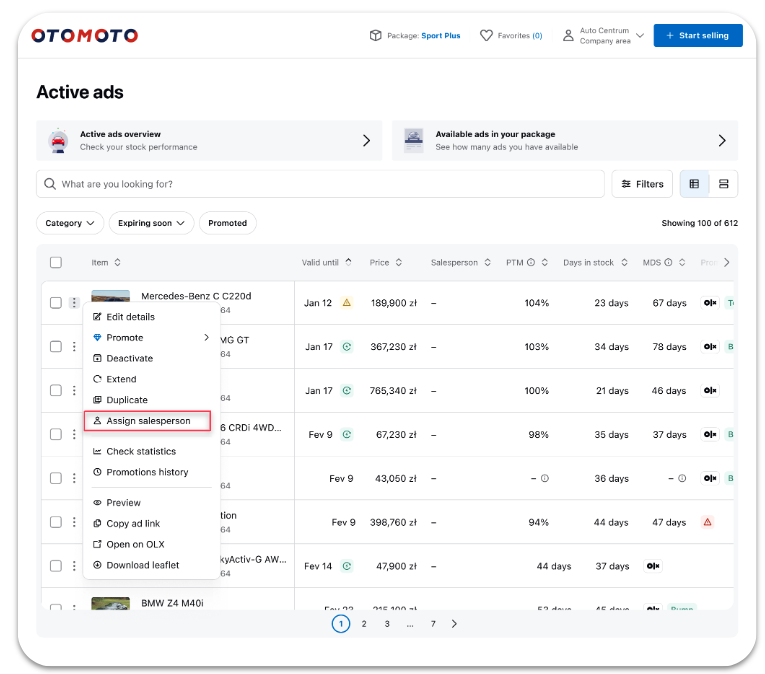Go to next page arrow

click(x=454, y=624)
